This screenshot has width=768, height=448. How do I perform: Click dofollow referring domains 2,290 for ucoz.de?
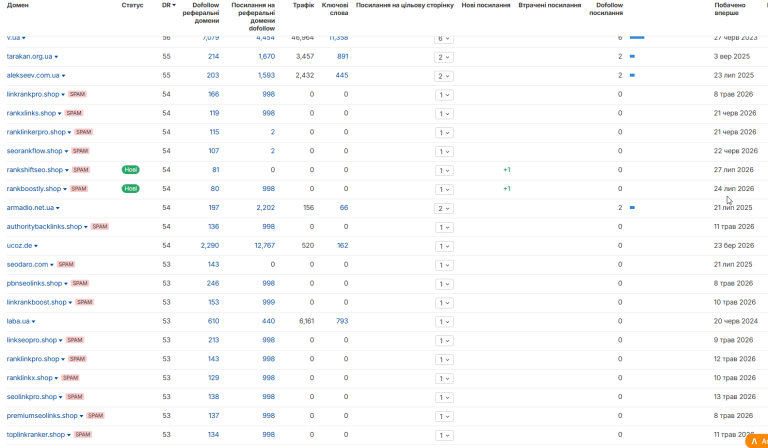pos(210,245)
